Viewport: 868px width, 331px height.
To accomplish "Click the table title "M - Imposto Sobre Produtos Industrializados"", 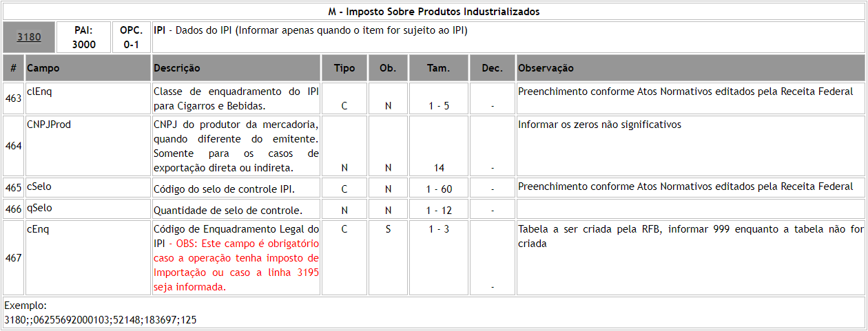I will (433, 12).
